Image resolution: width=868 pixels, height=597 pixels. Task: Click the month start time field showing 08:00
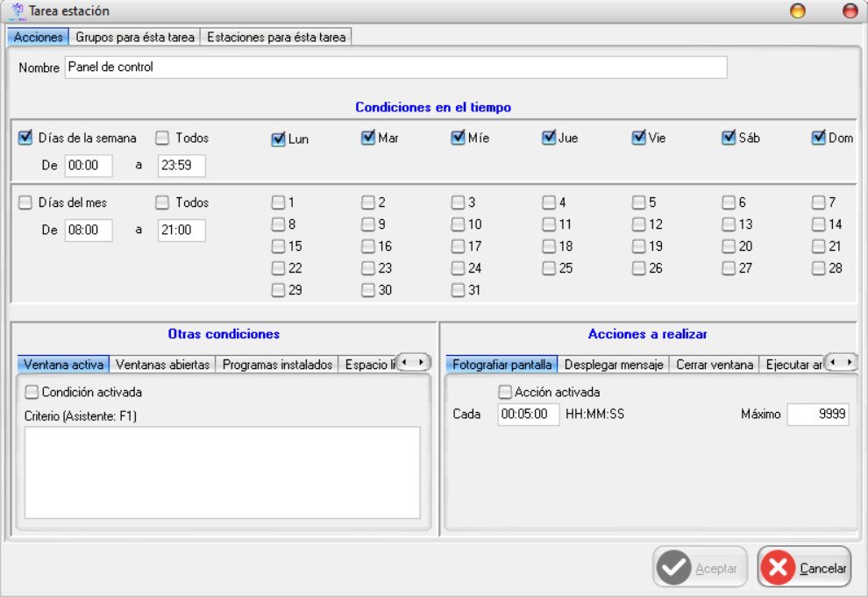89,231
